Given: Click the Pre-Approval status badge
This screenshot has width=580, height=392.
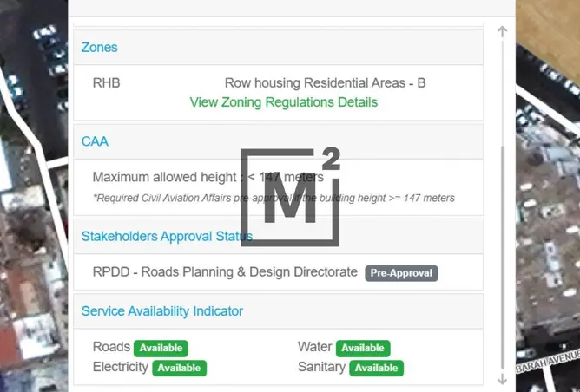Looking at the screenshot, I should 401,273.
